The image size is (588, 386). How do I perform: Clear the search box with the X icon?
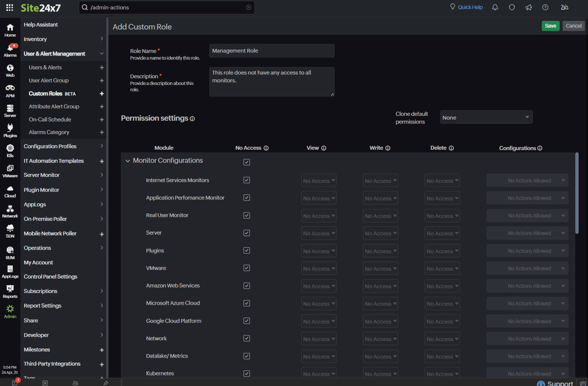tap(248, 7)
